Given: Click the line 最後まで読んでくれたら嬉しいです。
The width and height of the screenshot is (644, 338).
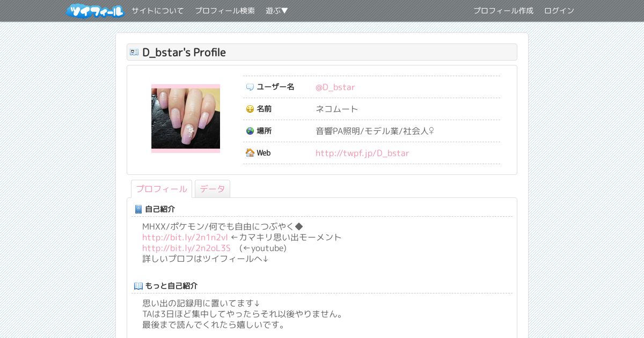Looking at the screenshot, I should 214,325.
